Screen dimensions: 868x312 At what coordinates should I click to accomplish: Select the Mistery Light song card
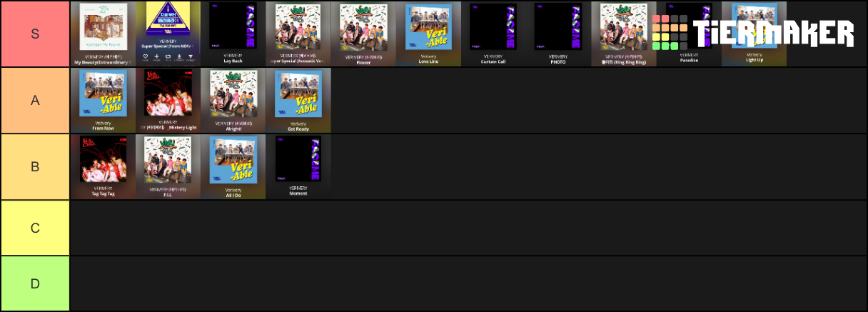pos(168,101)
